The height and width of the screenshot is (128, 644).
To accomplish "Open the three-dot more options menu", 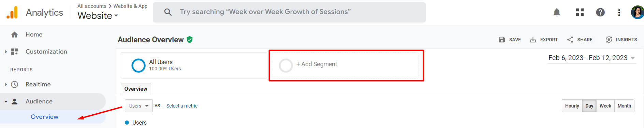I will [619, 13].
